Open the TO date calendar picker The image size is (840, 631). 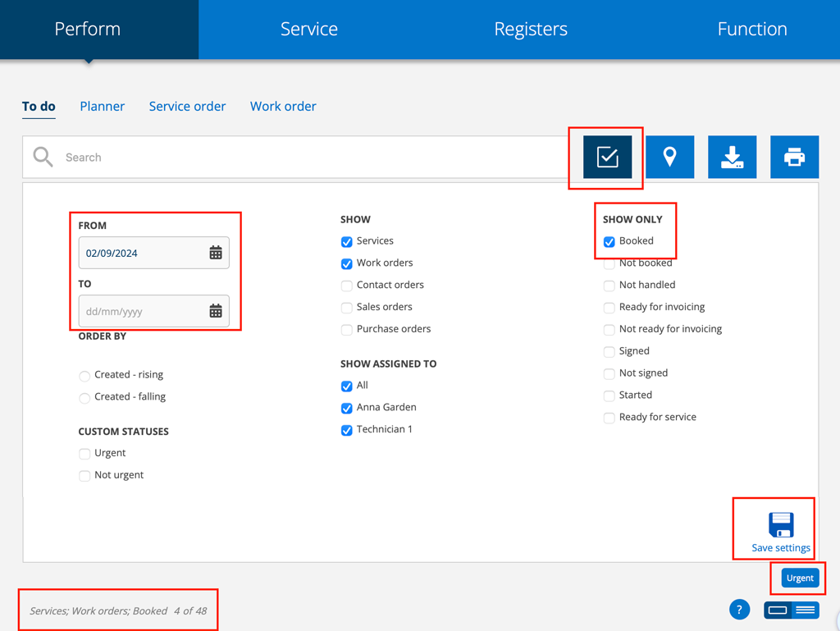(216, 311)
